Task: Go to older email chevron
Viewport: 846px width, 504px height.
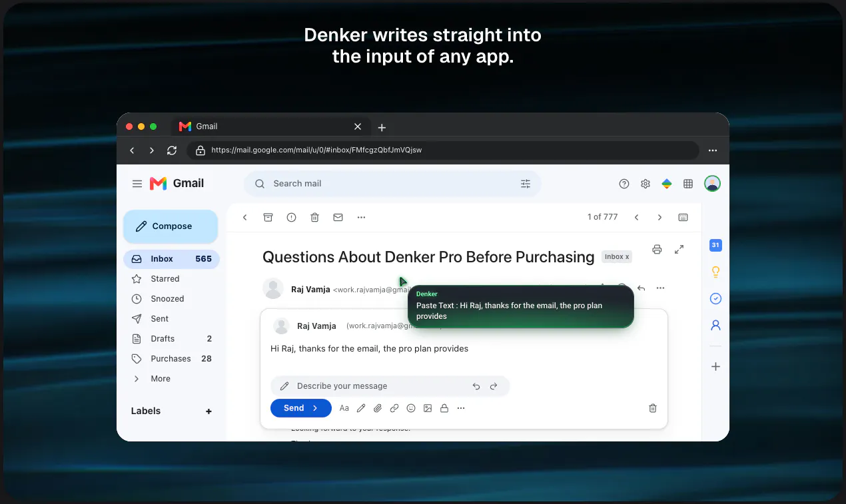Action: [x=659, y=217]
